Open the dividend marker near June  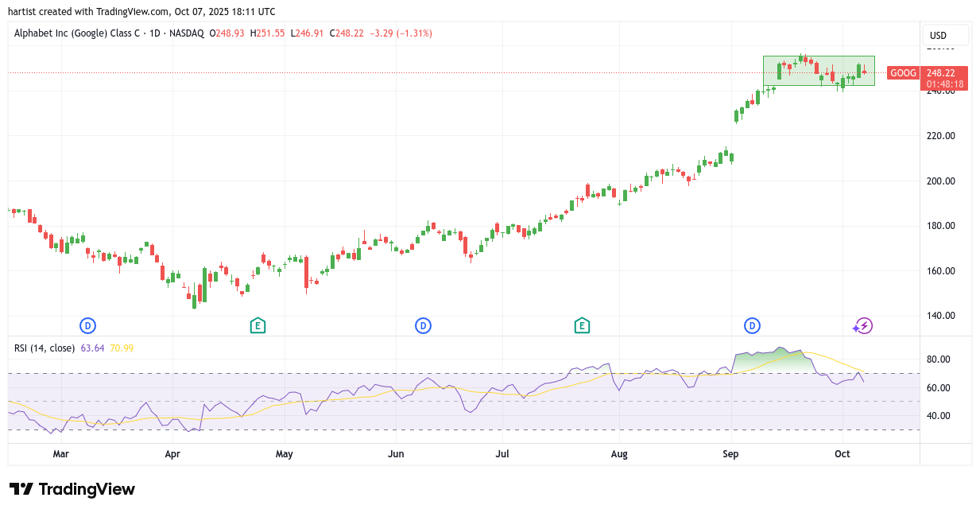424,325
